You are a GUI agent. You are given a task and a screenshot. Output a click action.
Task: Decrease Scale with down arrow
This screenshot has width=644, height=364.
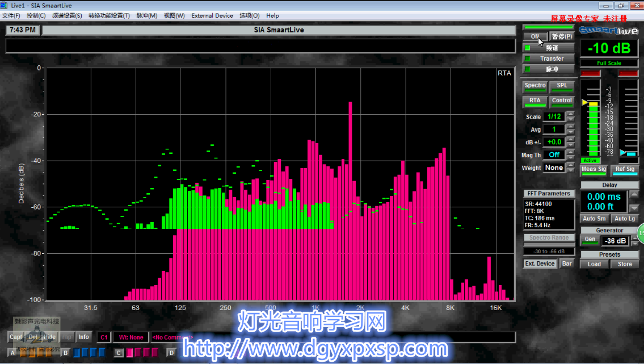570,119
